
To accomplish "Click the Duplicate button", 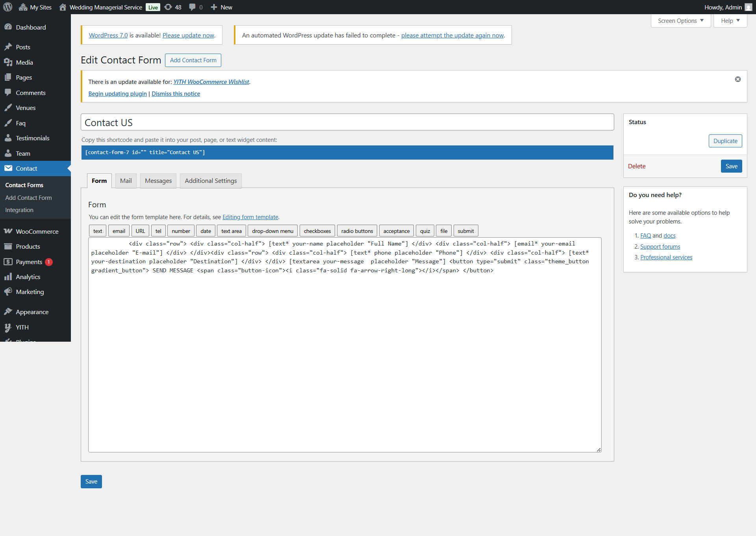I will pos(725,141).
